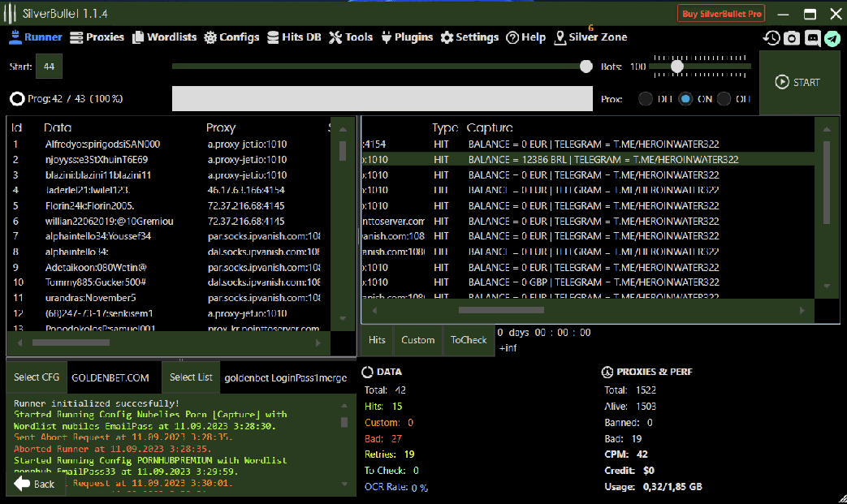Viewport: 847px width, 504px height.
Task: Select the ON proxy mode radio button
Action: pyautogui.click(x=685, y=99)
